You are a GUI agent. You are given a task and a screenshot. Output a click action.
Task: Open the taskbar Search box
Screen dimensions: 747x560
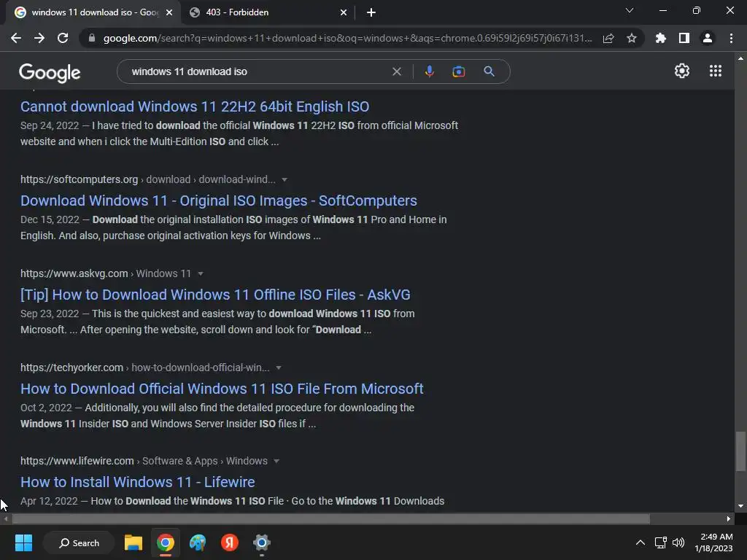[79, 542]
